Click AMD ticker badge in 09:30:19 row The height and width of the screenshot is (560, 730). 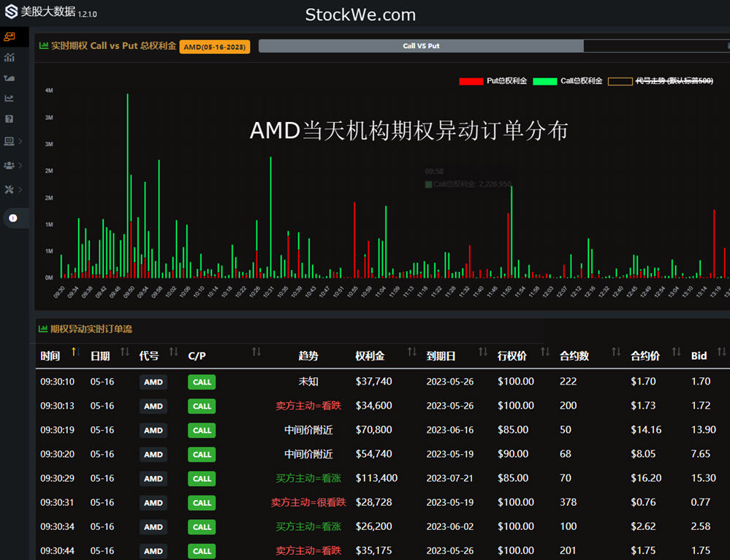[153, 431]
